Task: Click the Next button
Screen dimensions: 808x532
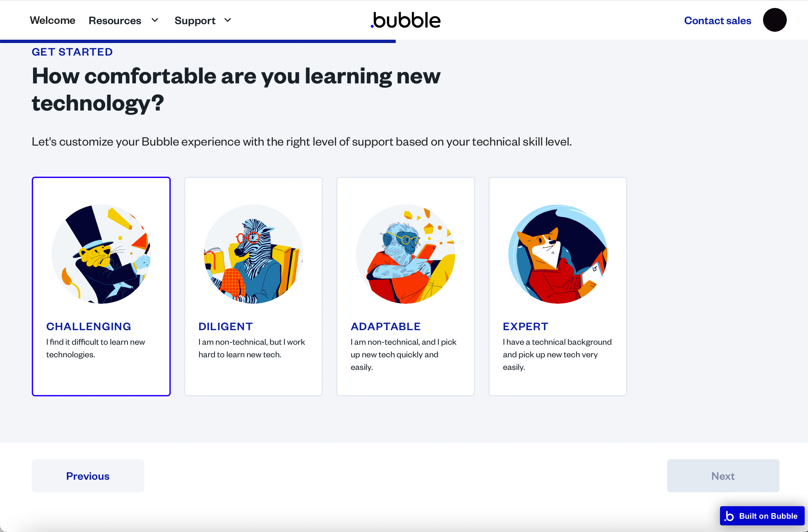Action: [723, 475]
